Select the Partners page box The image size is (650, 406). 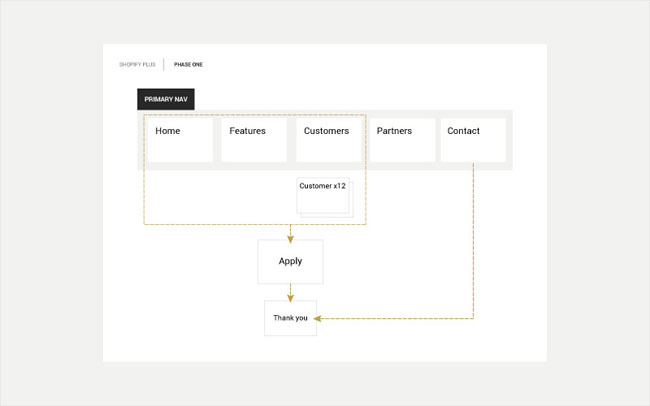(x=402, y=140)
